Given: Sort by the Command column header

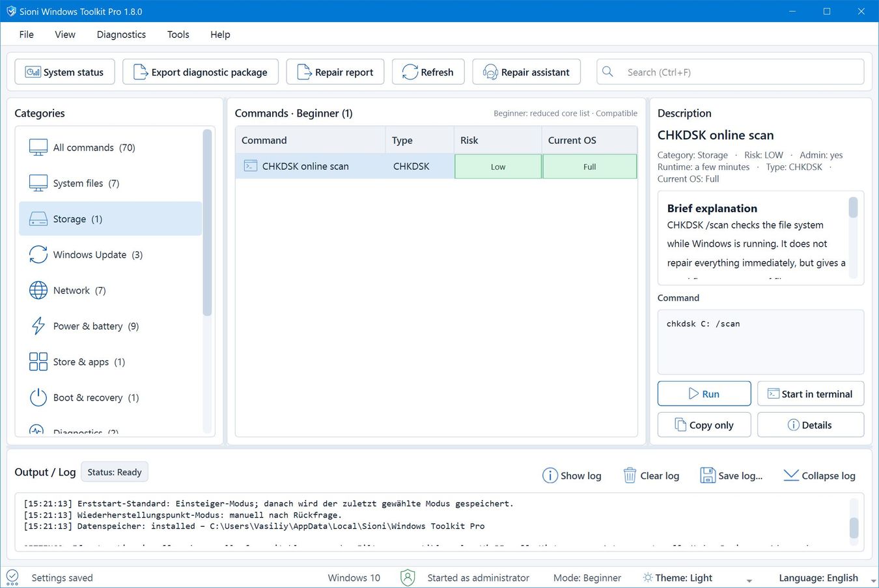Looking at the screenshot, I should click(310, 140).
